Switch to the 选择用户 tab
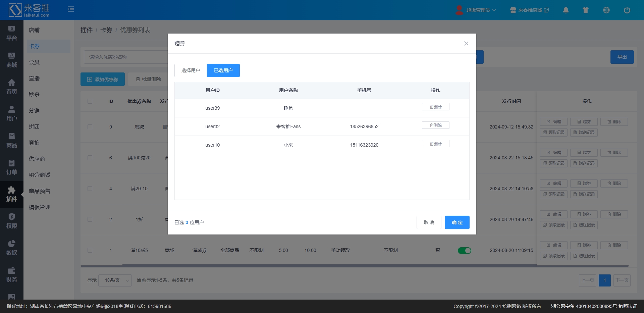The height and width of the screenshot is (313, 644). (191, 70)
